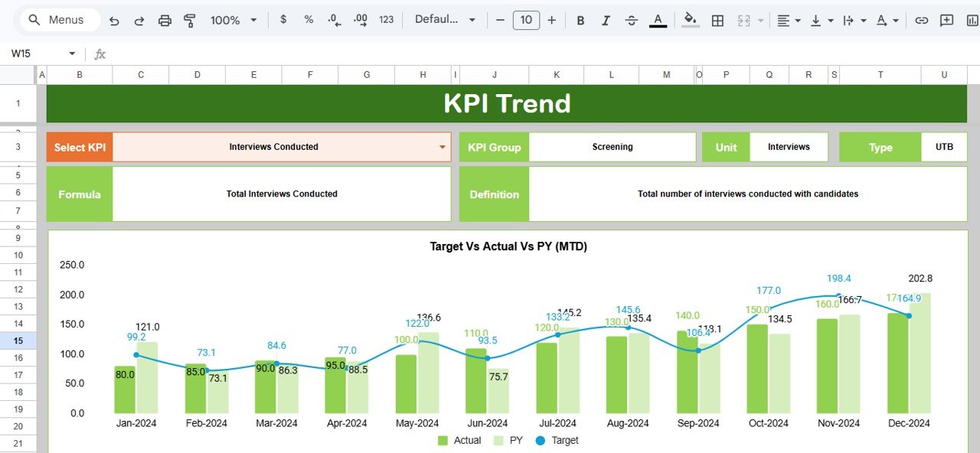Apply currency format with the dollar icon
This screenshot has height=453, width=980.
[284, 20]
